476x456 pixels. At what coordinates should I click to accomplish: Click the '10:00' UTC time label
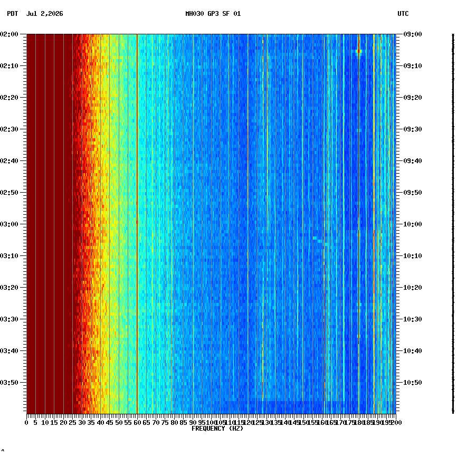click(x=413, y=224)
